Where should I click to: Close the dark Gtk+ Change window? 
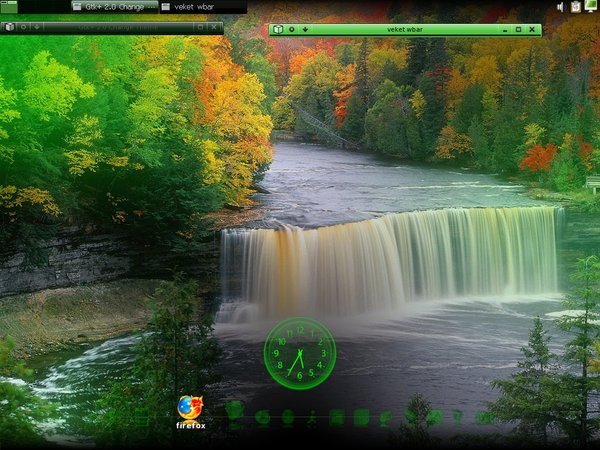216,27
